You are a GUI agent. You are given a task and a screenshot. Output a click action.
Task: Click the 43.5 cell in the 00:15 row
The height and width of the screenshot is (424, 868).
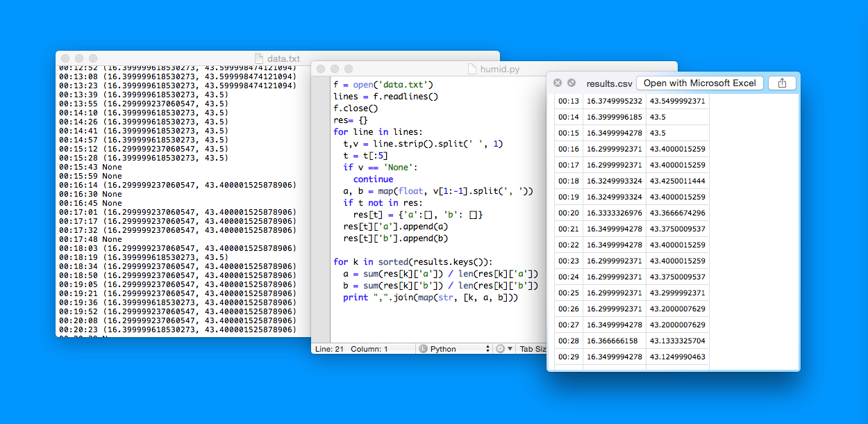click(678, 133)
